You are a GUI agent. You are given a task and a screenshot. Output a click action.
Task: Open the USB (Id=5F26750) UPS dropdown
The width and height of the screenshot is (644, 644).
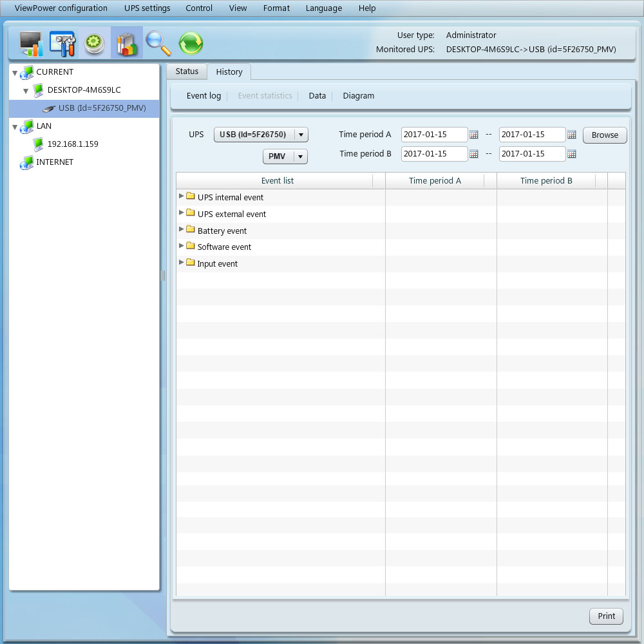coord(261,135)
